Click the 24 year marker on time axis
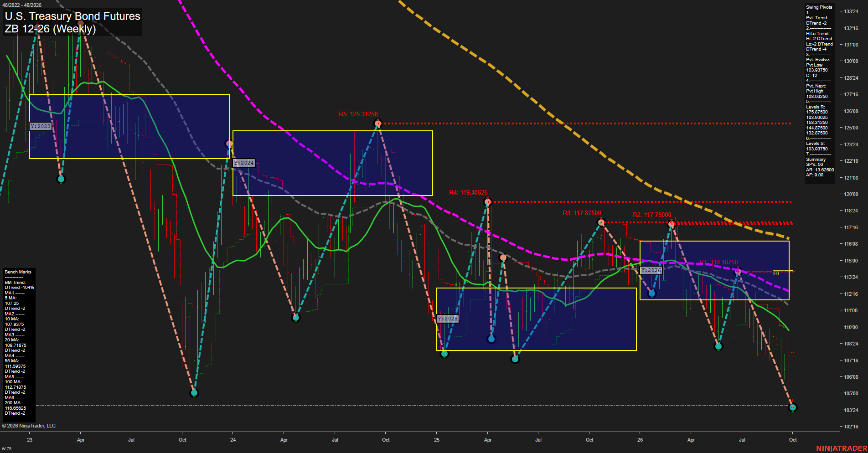The width and height of the screenshot is (868, 453). coord(233,440)
